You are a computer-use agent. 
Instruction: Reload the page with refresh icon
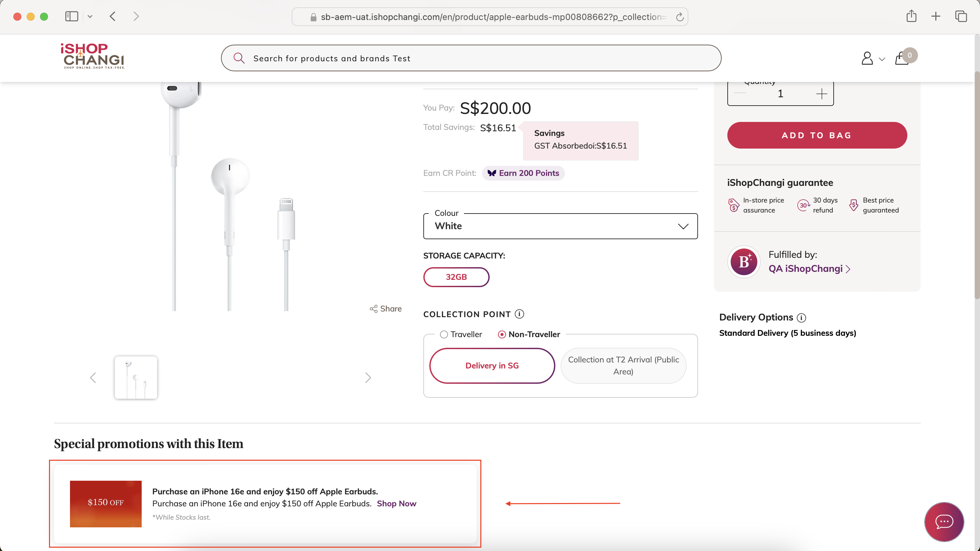[x=679, y=17]
